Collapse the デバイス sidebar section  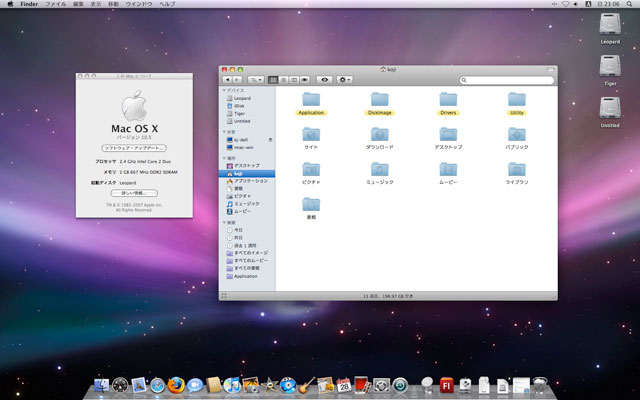(x=226, y=90)
